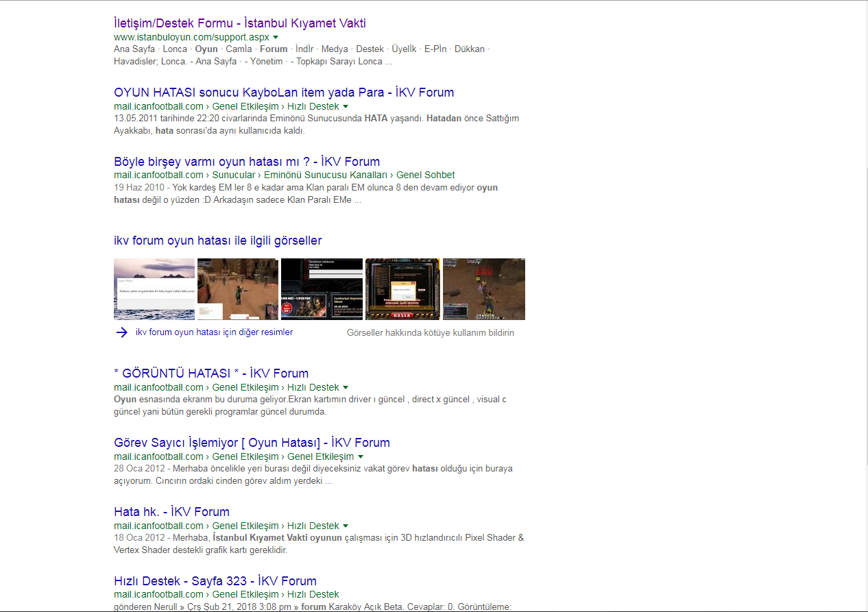This screenshot has height=612, width=868.
Task: Open ikv forum oyun hatası ile ilgili görseller
Action: tap(217, 241)
